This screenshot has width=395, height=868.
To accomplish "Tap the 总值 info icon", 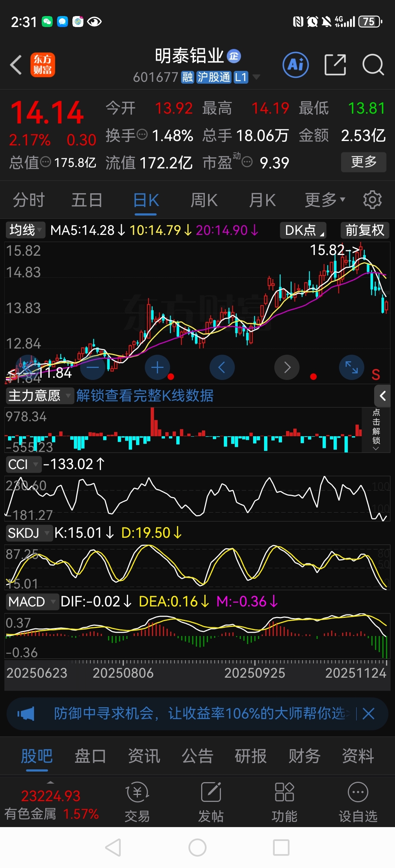I will [45, 162].
